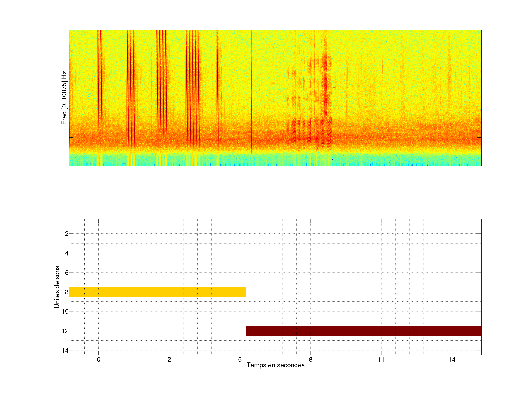Click the y-axis tick label 10
Screen dimensions: 532x399
point(65,311)
